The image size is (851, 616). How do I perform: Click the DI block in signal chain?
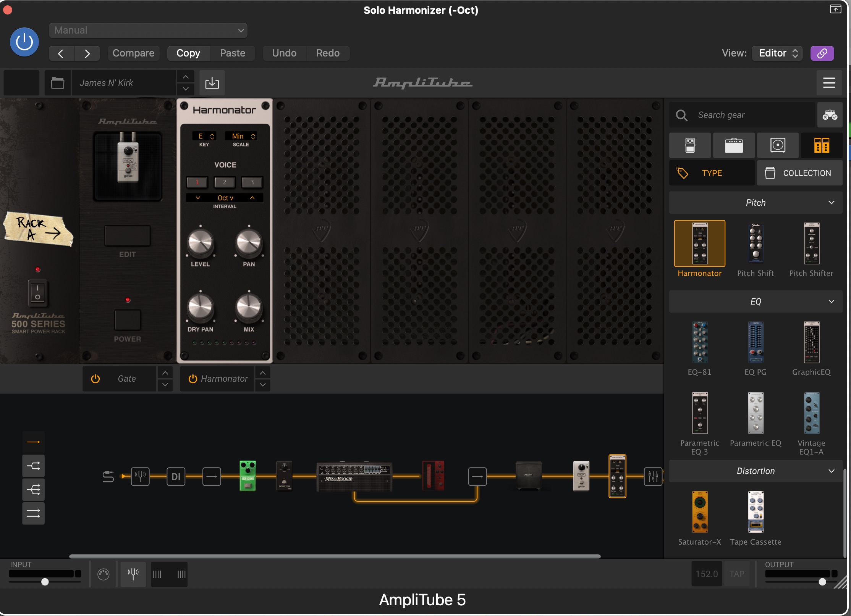[176, 476]
